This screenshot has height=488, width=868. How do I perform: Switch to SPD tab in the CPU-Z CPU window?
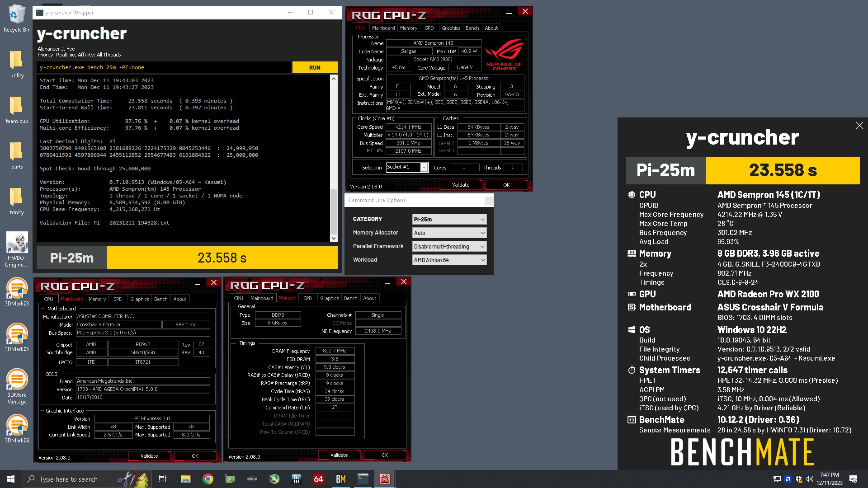coord(429,28)
